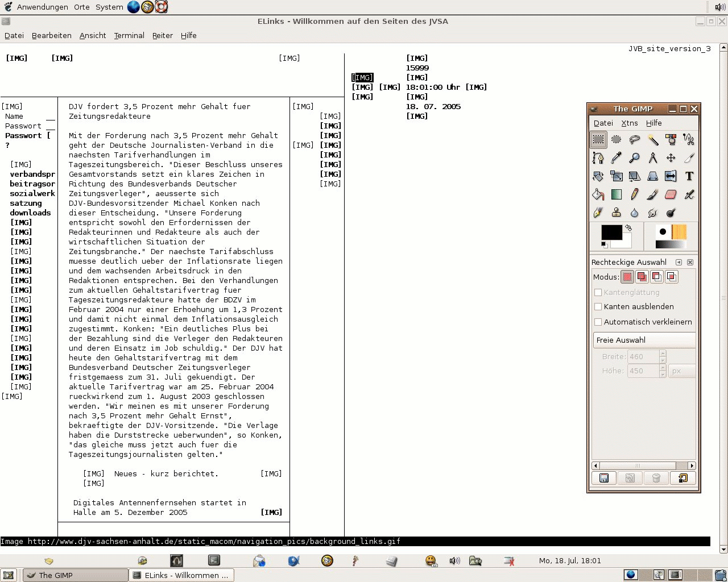This screenshot has height=582, width=728.
Task: Open the tool options tab menu arrow
Action: coord(679,262)
